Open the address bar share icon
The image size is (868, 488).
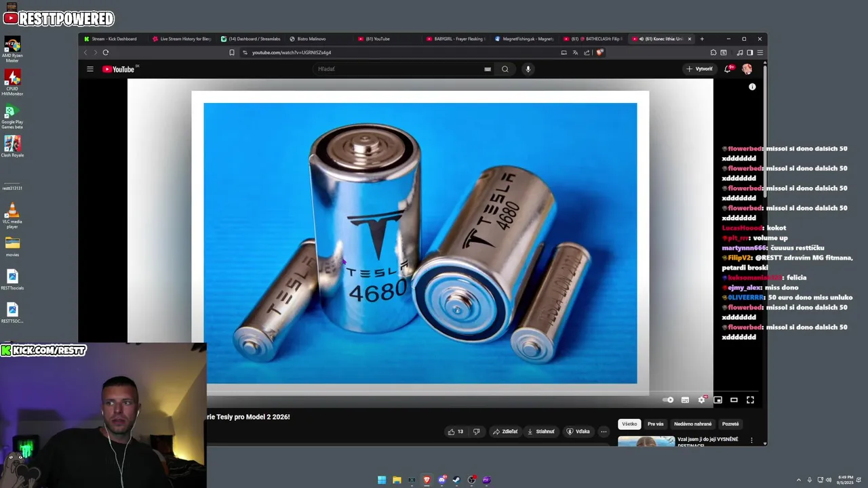[587, 52]
